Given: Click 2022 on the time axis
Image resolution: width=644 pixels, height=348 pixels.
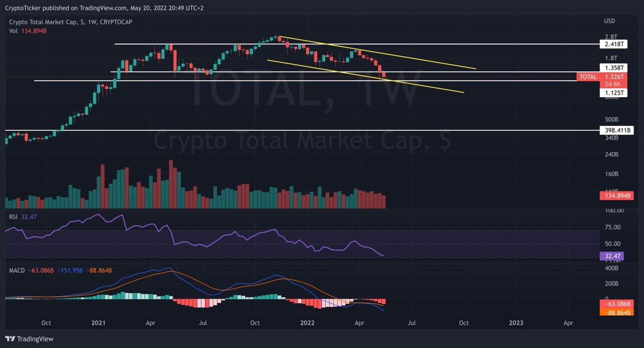Looking at the screenshot, I should (307, 323).
